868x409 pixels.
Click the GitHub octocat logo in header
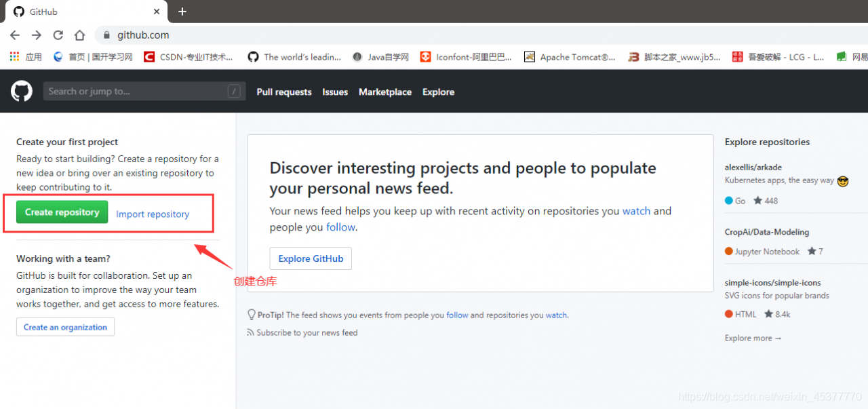pyautogui.click(x=22, y=92)
